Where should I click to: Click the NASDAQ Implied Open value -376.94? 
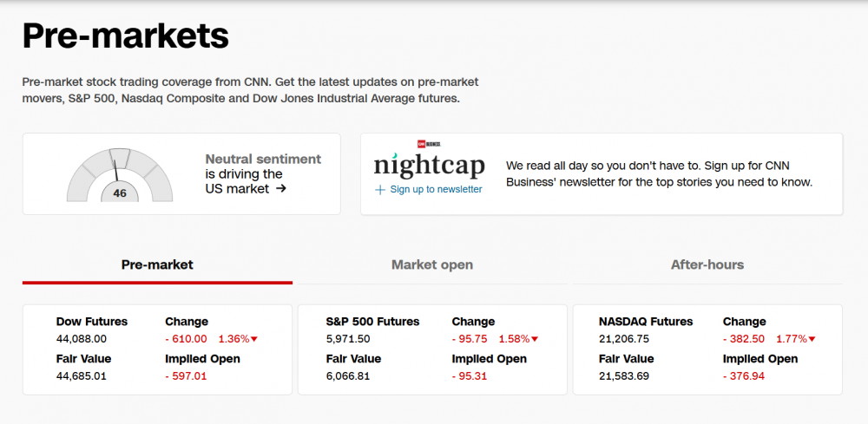[744, 375]
